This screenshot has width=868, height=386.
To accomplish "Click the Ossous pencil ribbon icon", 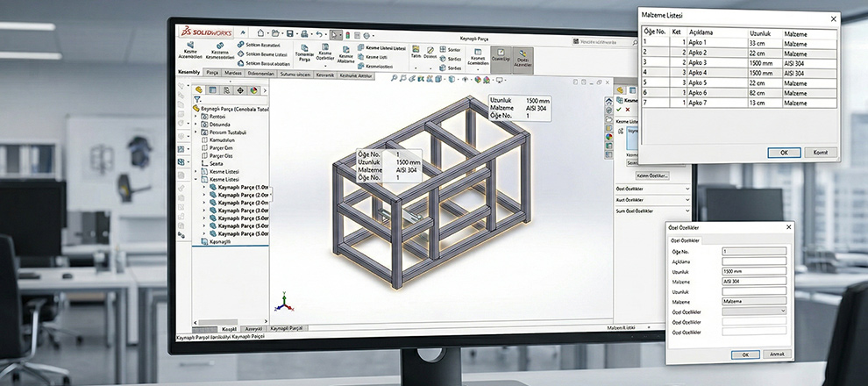I will tap(430, 53).
